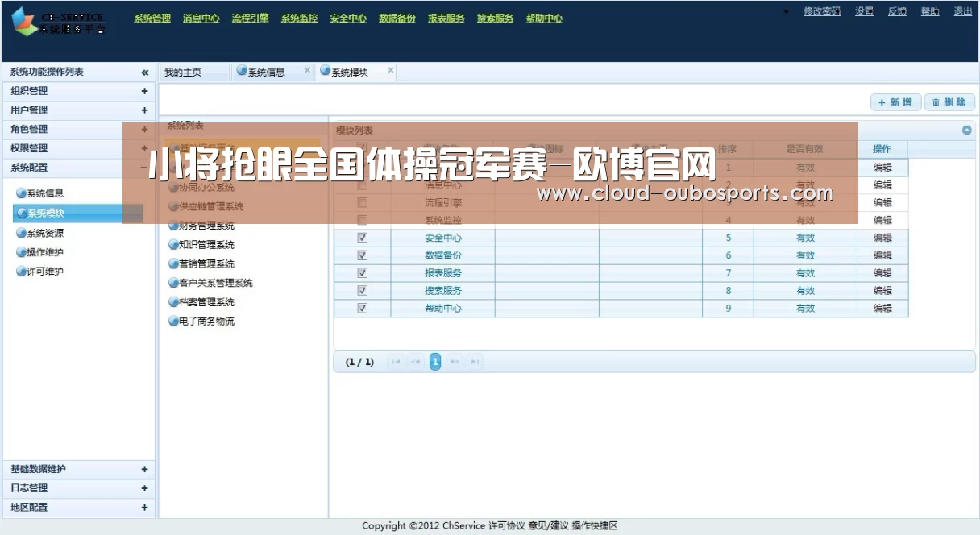
Task: Switch to the 我的主页 tab
Action: pyautogui.click(x=194, y=73)
